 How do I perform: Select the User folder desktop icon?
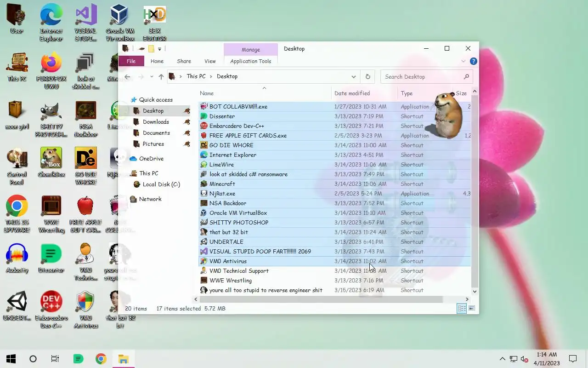[x=17, y=19]
